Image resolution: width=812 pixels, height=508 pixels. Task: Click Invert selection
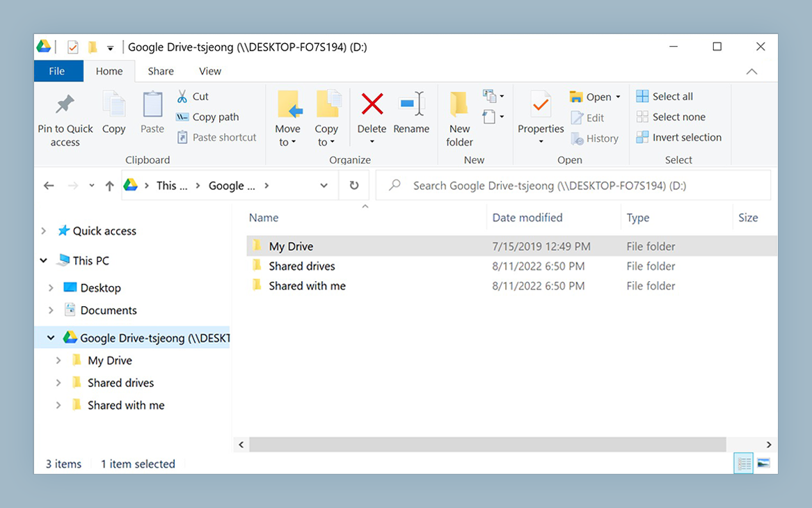point(679,137)
